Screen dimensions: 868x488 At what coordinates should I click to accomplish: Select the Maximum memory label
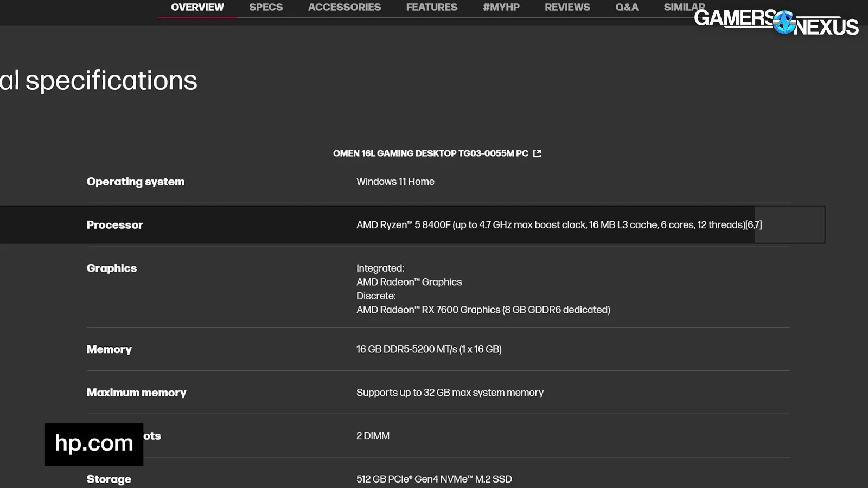[137, 393]
